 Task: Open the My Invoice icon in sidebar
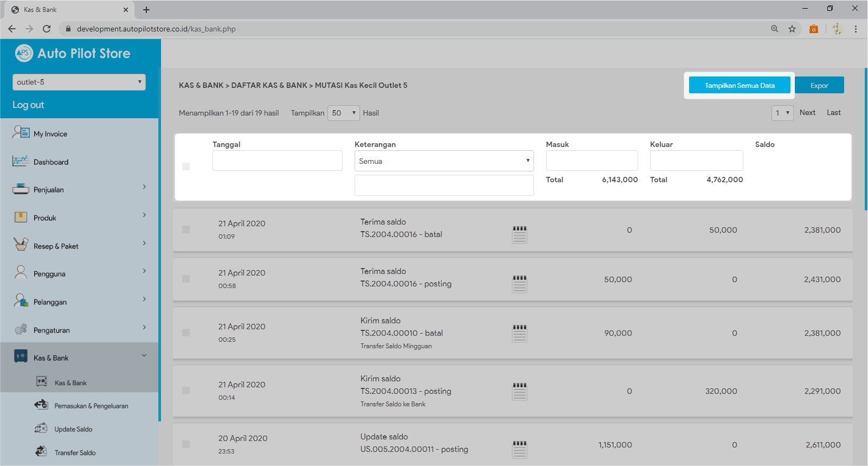(21, 132)
